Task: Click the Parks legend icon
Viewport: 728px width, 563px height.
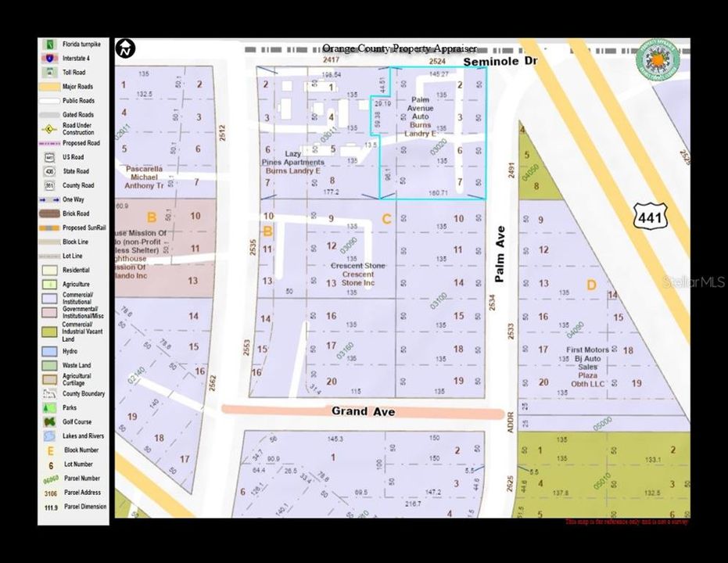Action: point(50,408)
